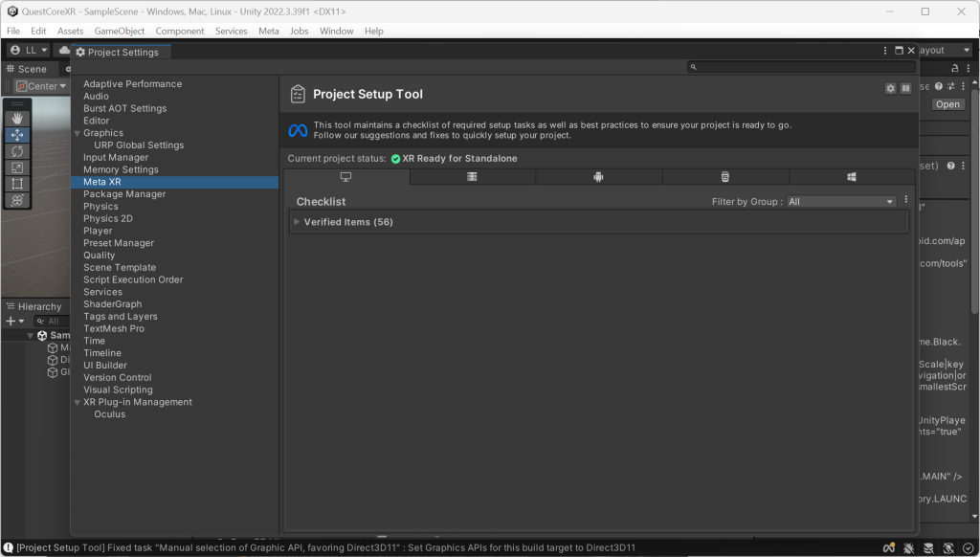Image resolution: width=980 pixels, height=557 pixels.
Task: Open the Layout dropdown at top right
Action: point(945,50)
